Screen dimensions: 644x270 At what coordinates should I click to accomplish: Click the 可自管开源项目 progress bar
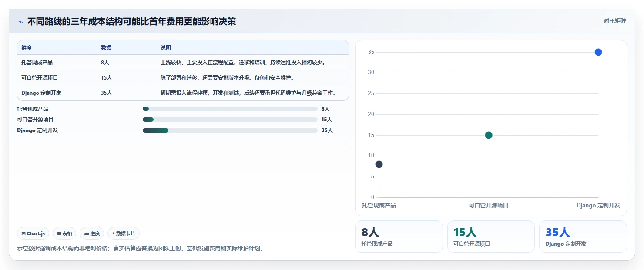coord(230,120)
